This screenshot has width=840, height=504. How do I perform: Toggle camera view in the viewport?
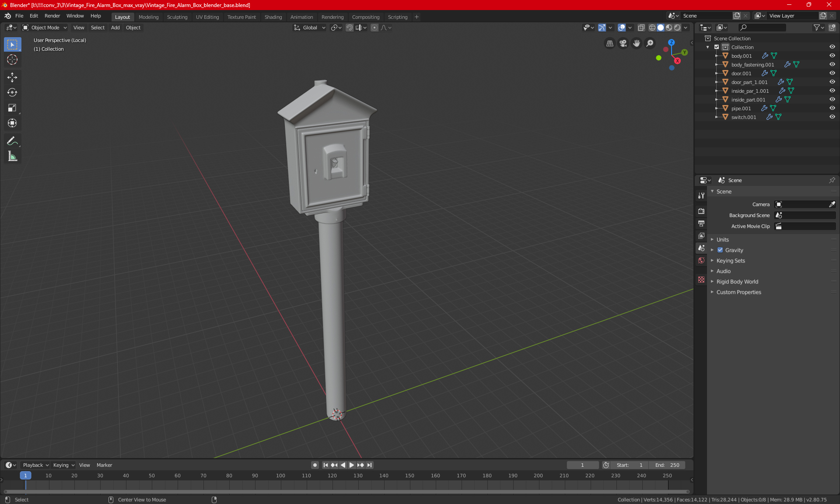pyautogui.click(x=623, y=43)
